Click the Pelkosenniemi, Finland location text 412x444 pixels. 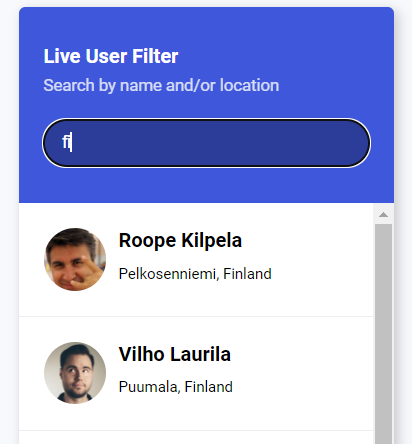195,274
